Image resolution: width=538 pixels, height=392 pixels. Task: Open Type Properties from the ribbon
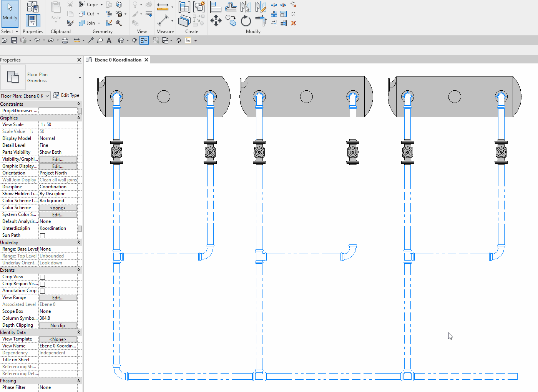33,7
